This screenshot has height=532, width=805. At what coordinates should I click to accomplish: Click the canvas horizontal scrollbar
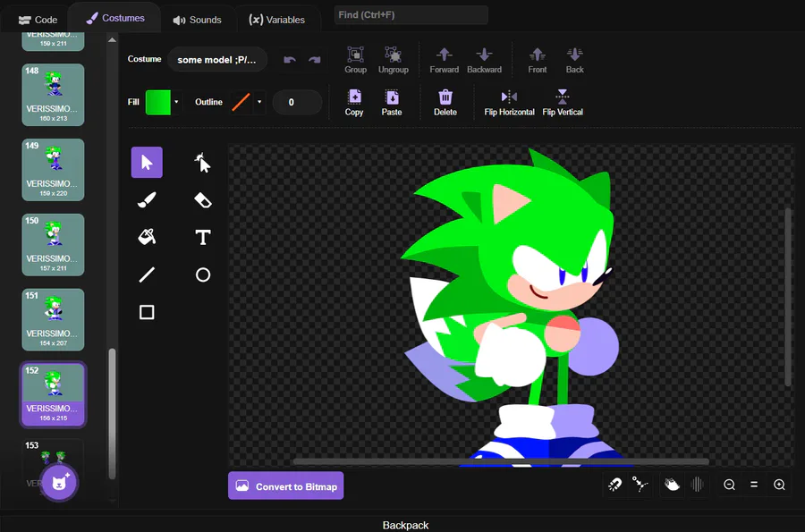click(501, 461)
